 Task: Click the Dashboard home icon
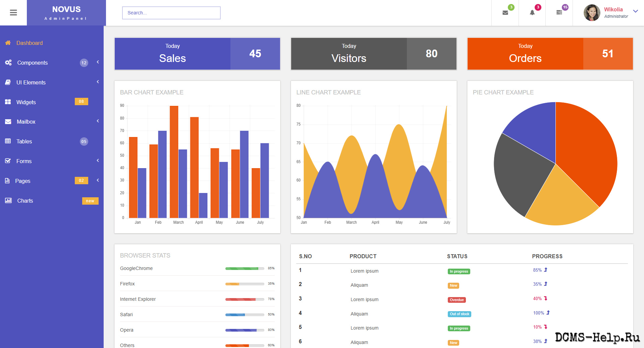pyautogui.click(x=8, y=43)
